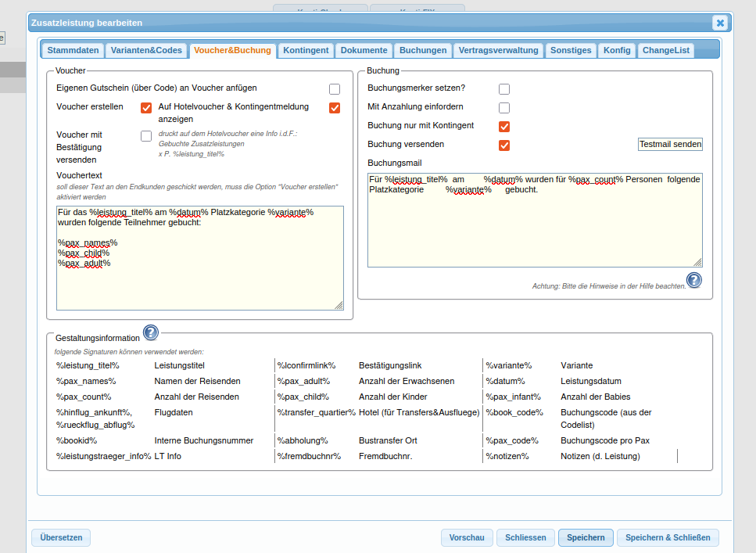Screen dimensions: 756x553
Task: Toggle the Buchung versenden checkbox
Action: 504,145
